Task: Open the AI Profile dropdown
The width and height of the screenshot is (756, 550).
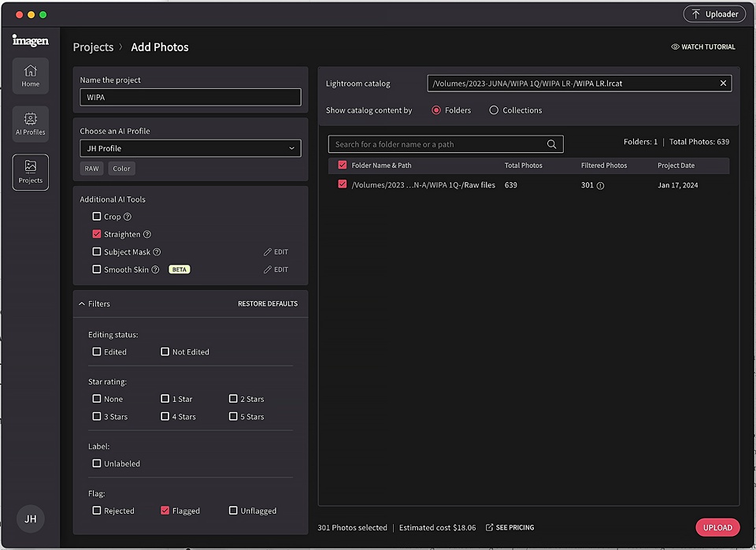Action: tap(191, 148)
